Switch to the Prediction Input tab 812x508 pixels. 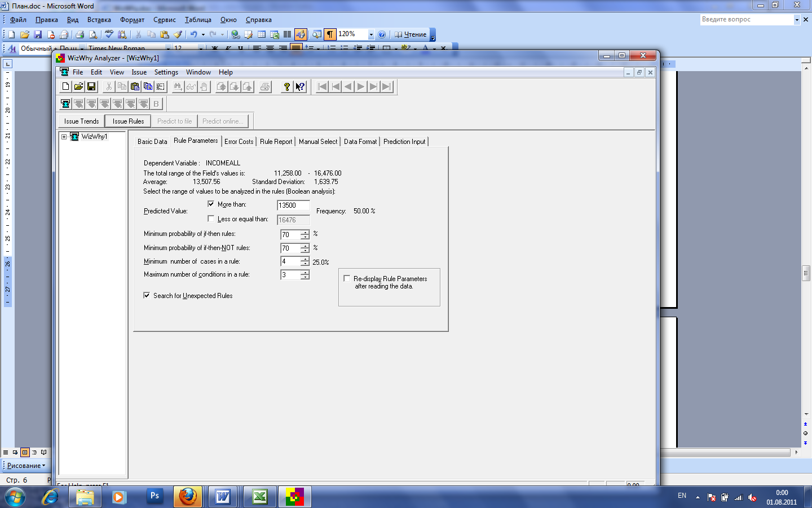(404, 142)
